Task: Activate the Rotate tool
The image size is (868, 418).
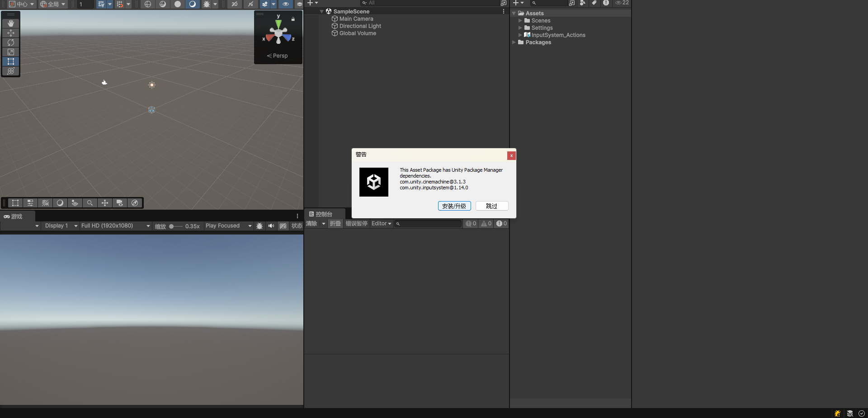Action: point(10,42)
